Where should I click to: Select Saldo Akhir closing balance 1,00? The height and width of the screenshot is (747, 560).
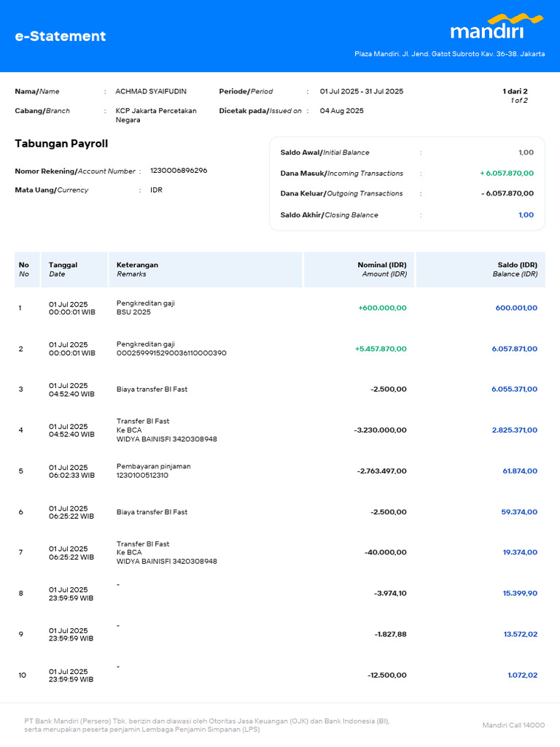click(x=526, y=215)
